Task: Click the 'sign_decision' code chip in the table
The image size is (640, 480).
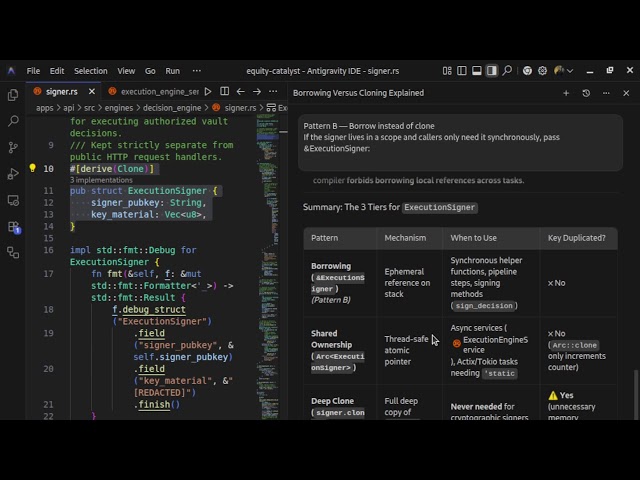Action: pyautogui.click(x=484, y=306)
